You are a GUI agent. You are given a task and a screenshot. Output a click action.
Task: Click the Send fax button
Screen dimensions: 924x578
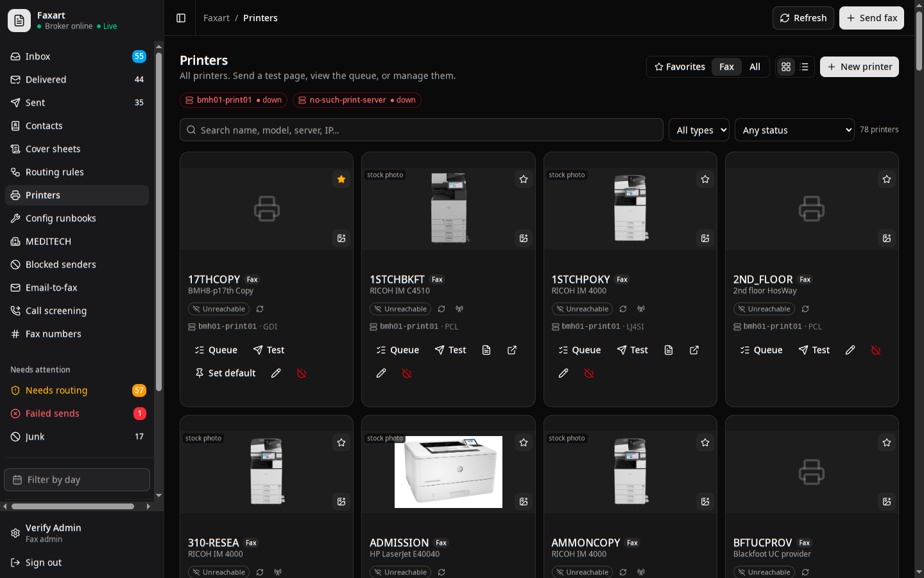coord(871,18)
